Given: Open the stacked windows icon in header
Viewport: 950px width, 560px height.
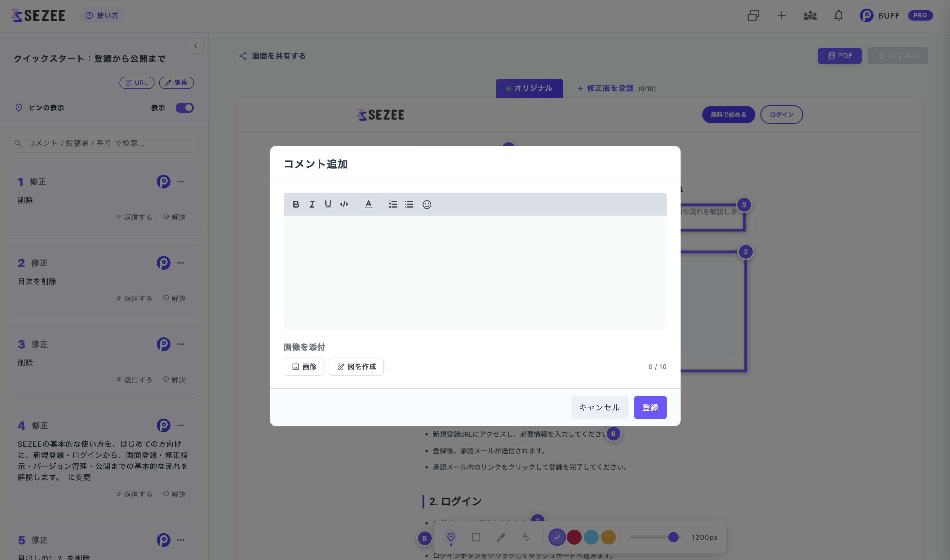Looking at the screenshot, I should tap(753, 15).
